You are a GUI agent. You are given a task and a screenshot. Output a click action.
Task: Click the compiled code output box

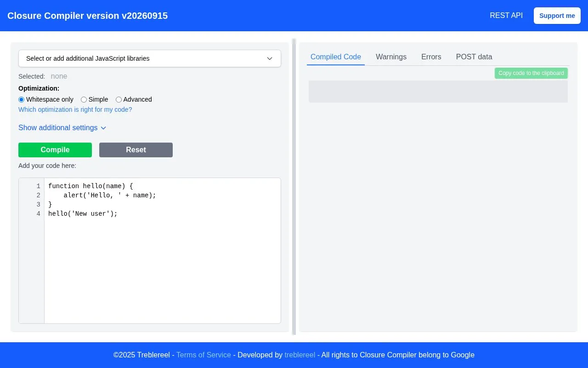click(438, 92)
